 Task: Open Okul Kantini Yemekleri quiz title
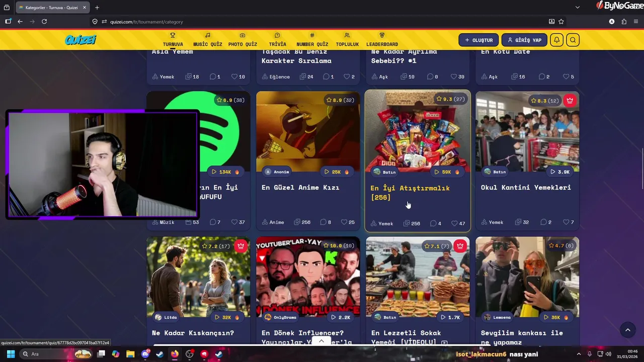pyautogui.click(x=526, y=188)
